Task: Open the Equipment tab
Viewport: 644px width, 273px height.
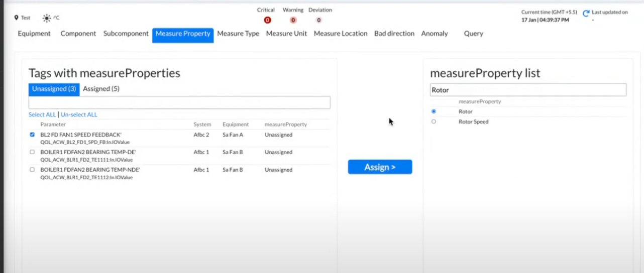Action: point(34,34)
